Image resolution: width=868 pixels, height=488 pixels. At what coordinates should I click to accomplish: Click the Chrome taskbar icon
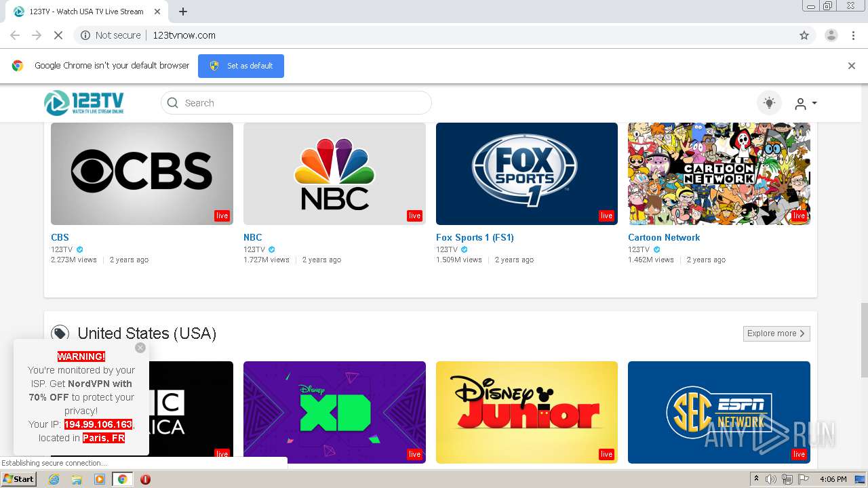(x=122, y=479)
